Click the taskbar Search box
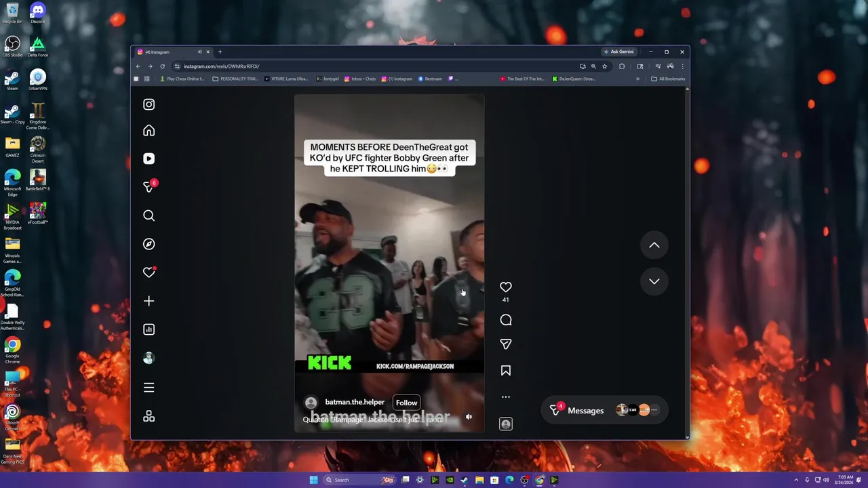 click(360, 480)
